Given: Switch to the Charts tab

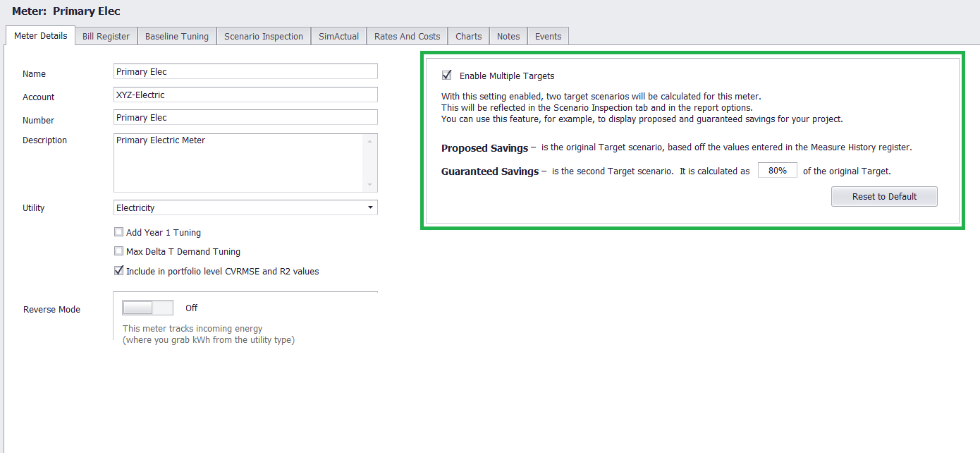Looking at the screenshot, I should point(468,37).
